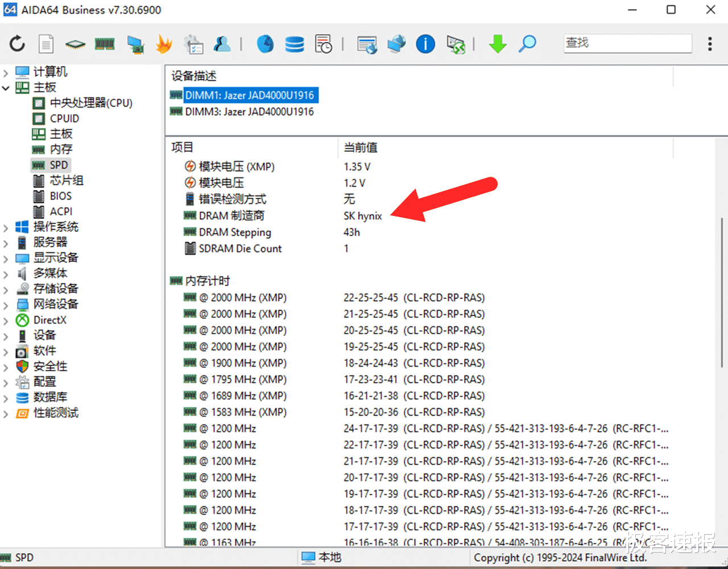Expand the 计算机 tree node
The width and height of the screenshot is (728, 569).
(x=6, y=72)
